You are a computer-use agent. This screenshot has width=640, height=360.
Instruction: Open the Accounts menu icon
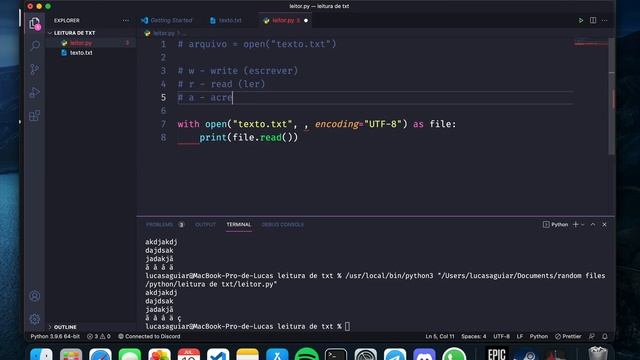point(35,296)
